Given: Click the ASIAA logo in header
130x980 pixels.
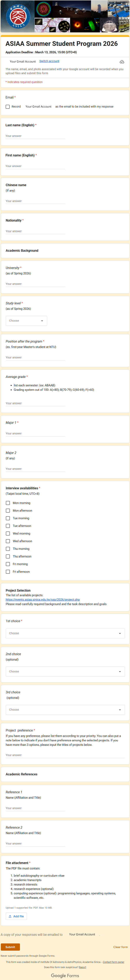Looking at the screenshot, I should [x=17, y=17].
